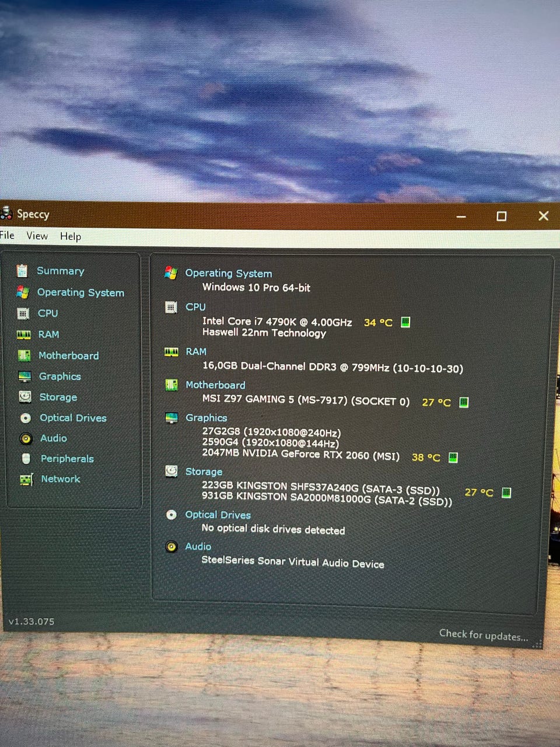This screenshot has width=560, height=747.
Task: Click the Peripherals mouse icon in sidebar
Action: tap(26, 459)
